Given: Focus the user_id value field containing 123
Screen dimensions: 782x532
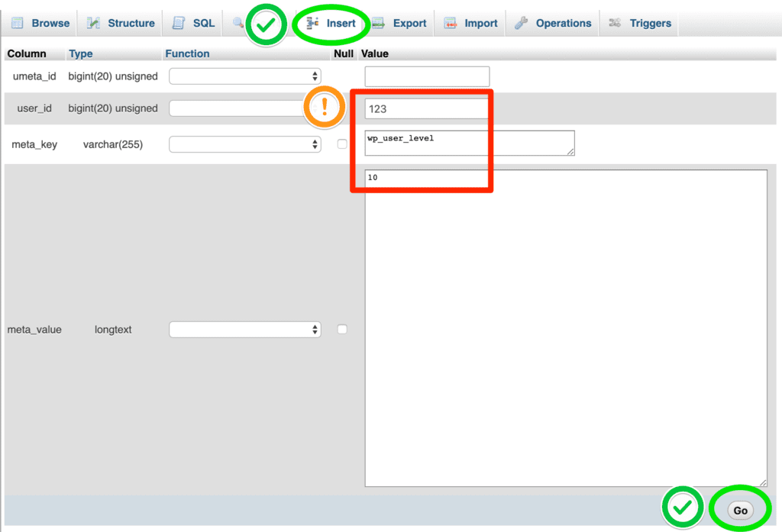Looking at the screenshot, I should tap(426, 109).
